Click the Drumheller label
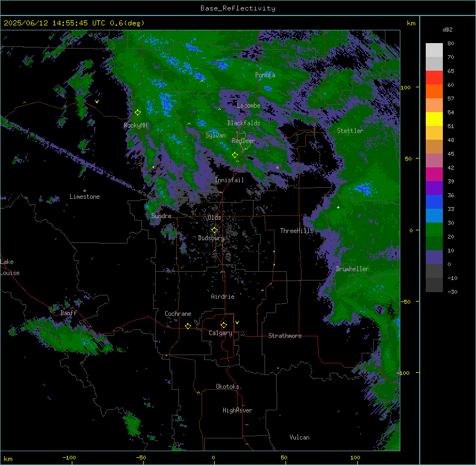476x465 pixels. pyautogui.click(x=352, y=269)
